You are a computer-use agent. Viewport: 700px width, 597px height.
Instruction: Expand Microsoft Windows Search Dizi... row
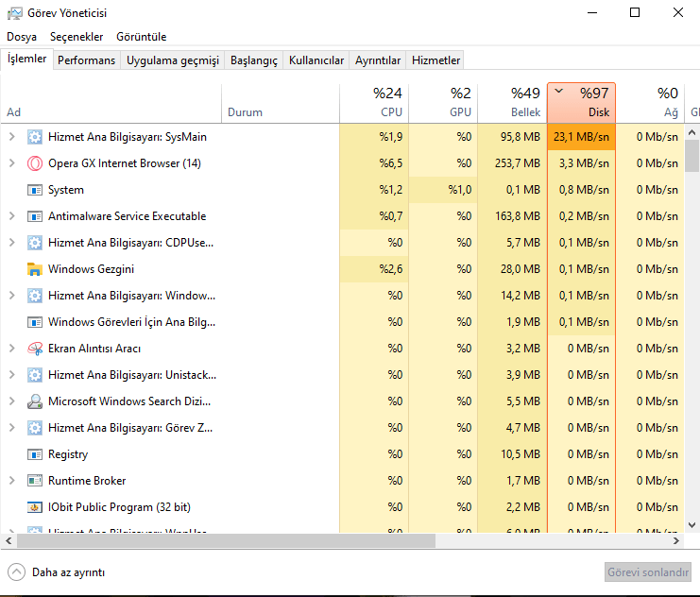(x=12, y=401)
